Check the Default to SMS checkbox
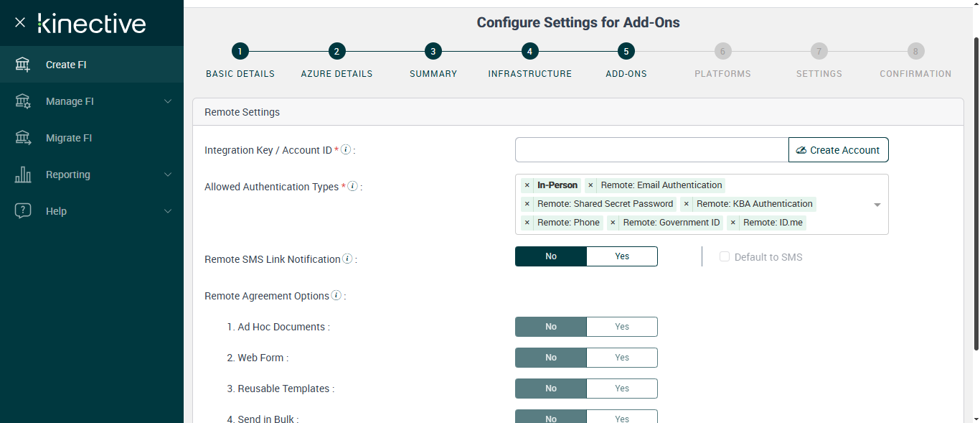This screenshot has width=980, height=423. [725, 256]
